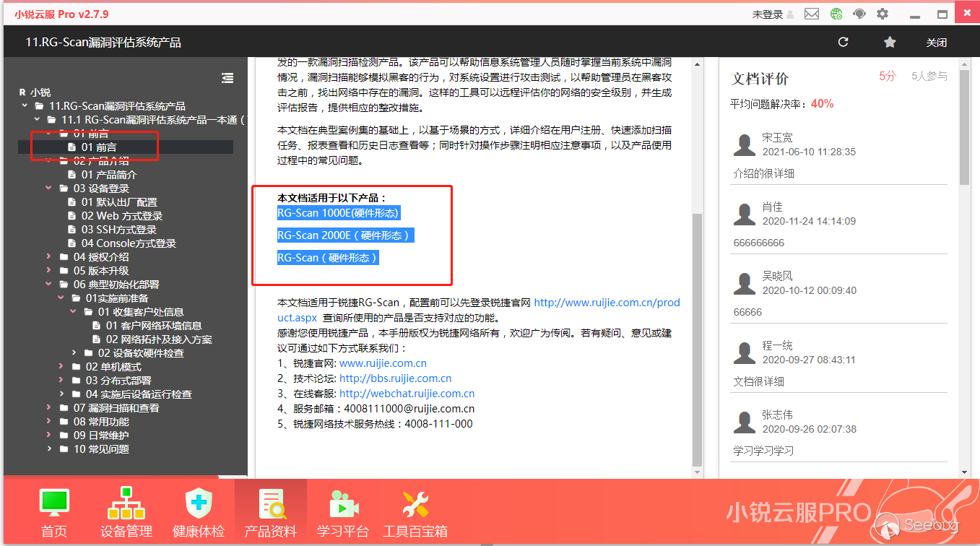Open the 04 Console方式登录 document

tap(129, 243)
